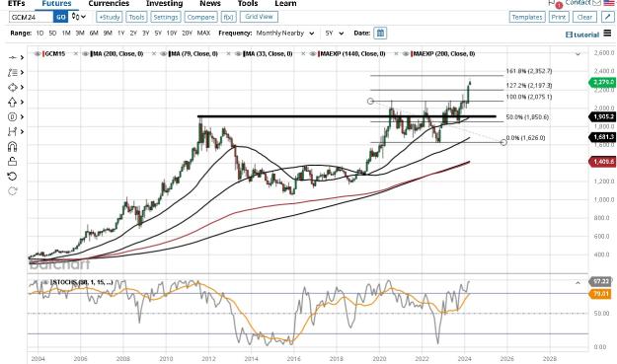The image size is (617, 364).
Task: Click the Compare button
Action: click(200, 17)
